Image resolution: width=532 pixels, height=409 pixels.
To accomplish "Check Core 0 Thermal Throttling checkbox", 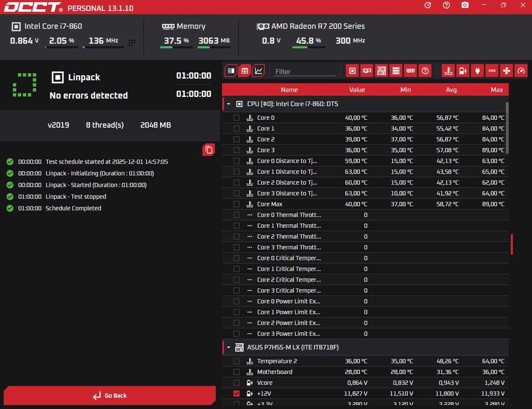I will tap(236, 215).
